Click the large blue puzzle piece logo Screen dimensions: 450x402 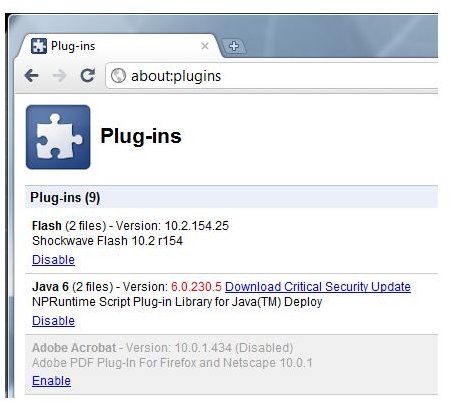click(58, 137)
